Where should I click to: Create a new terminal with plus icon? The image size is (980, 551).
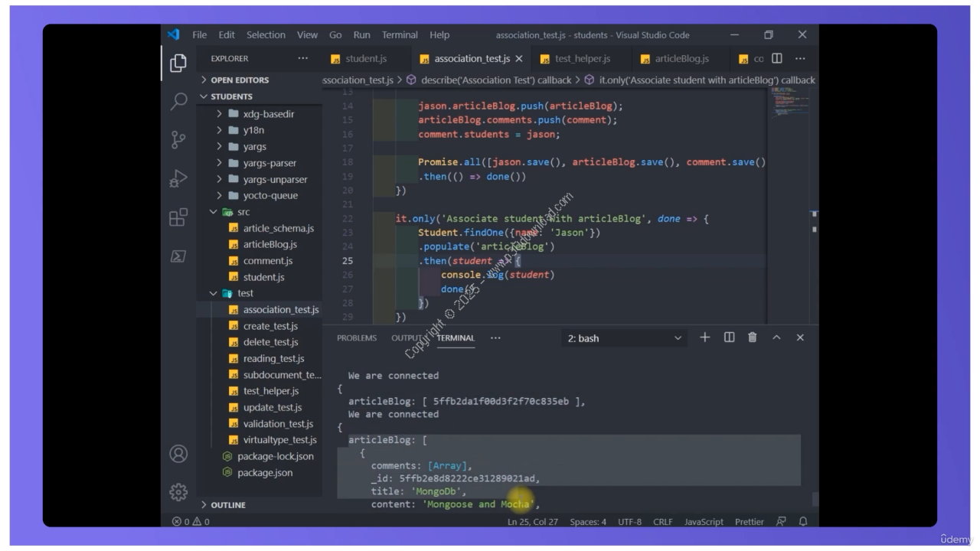(x=705, y=337)
